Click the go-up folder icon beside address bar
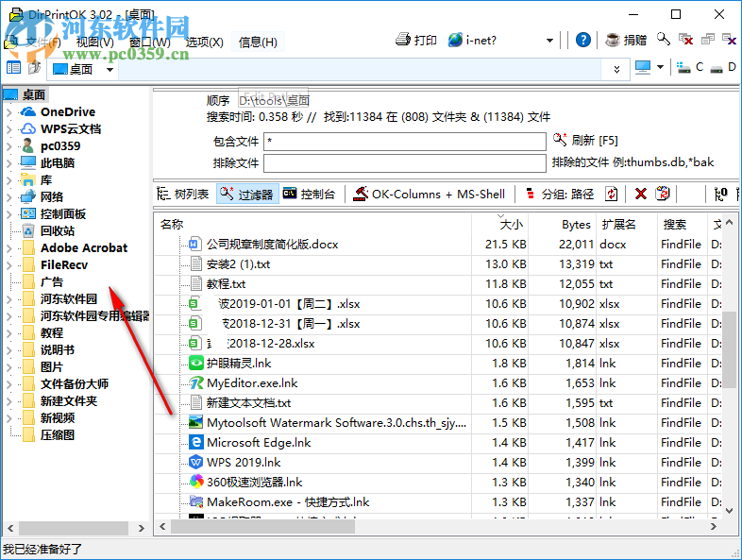Image resolution: width=742 pixels, height=560 pixels. (35, 68)
